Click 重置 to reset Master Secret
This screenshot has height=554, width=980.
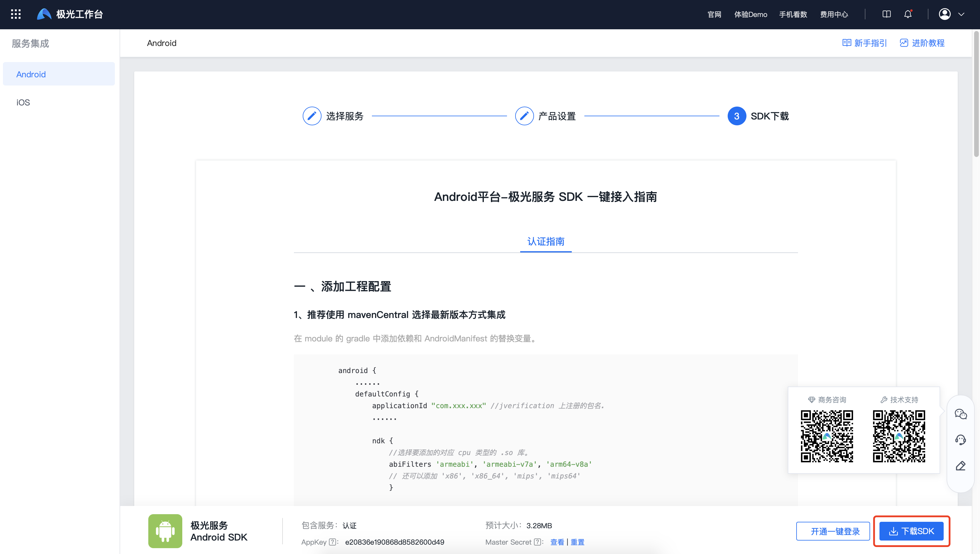pos(577,542)
